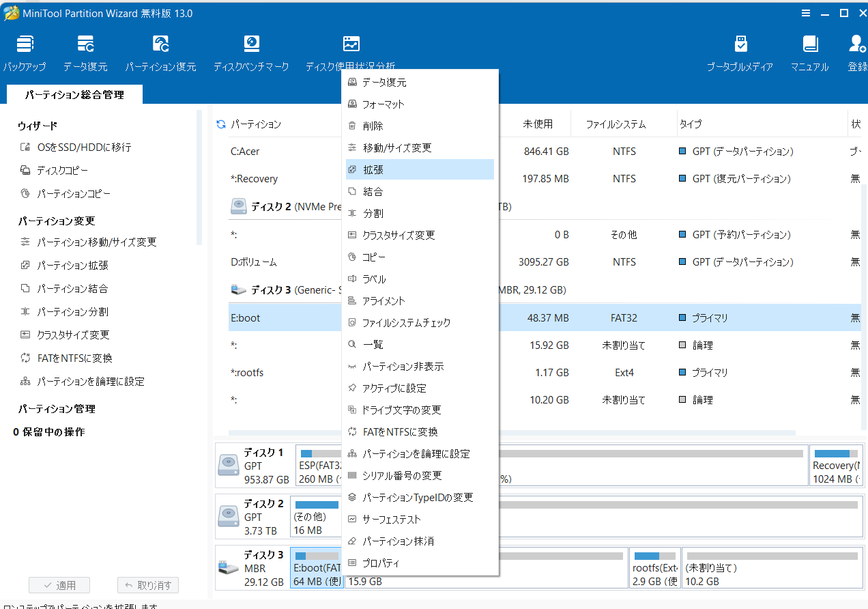The height and width of the screenshot is (609, 868).
Task: Open the Partition Recovery (パーティション復元) toolbar icon
Action: tap(160, 45)
